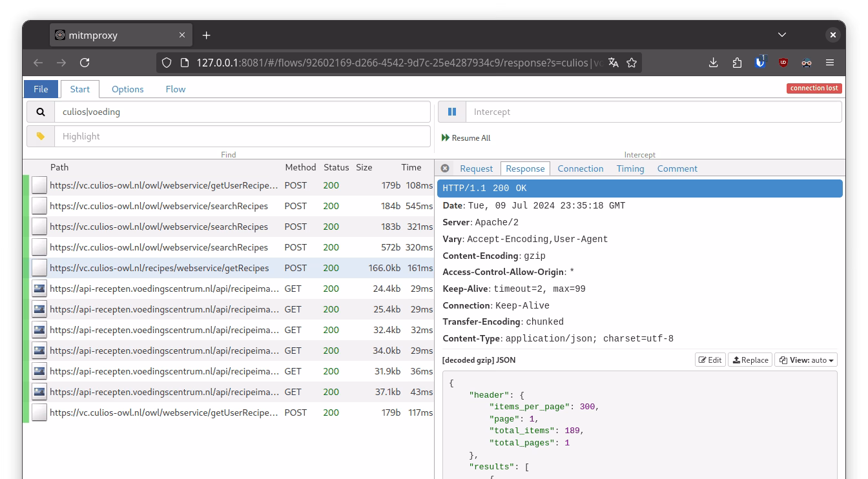Open the Request tab

(x=476, y=168)
